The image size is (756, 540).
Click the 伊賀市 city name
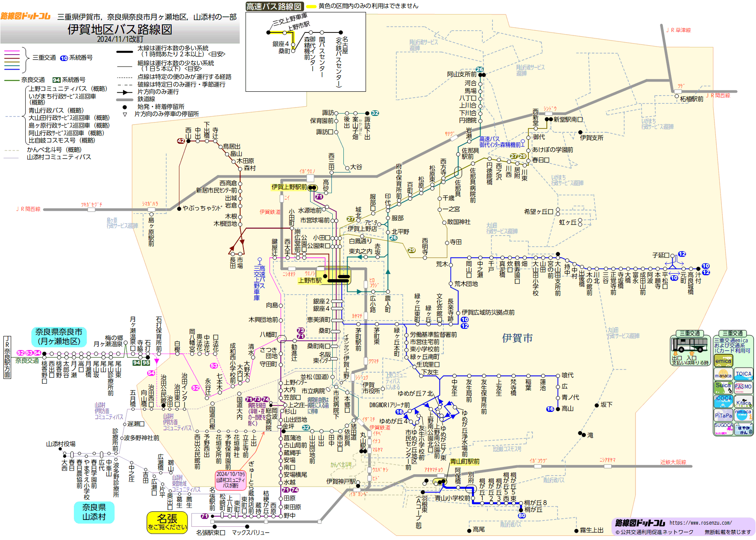coord(517,338)
